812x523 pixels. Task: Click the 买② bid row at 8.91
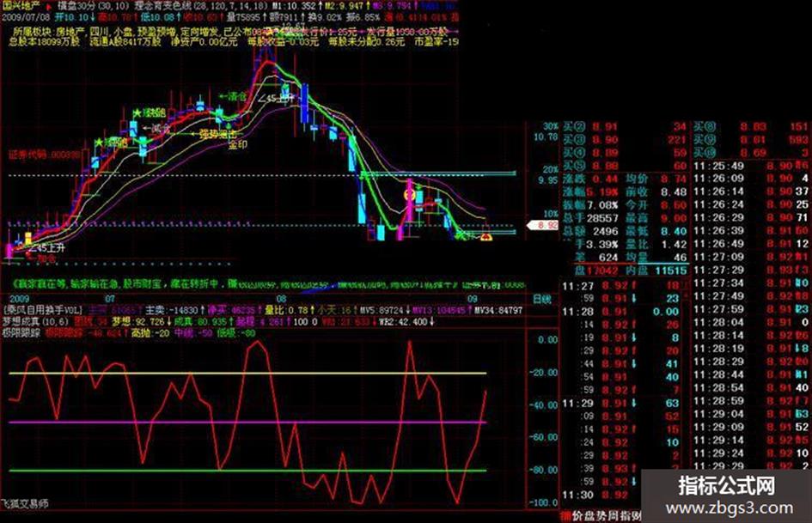coord(625,126)
